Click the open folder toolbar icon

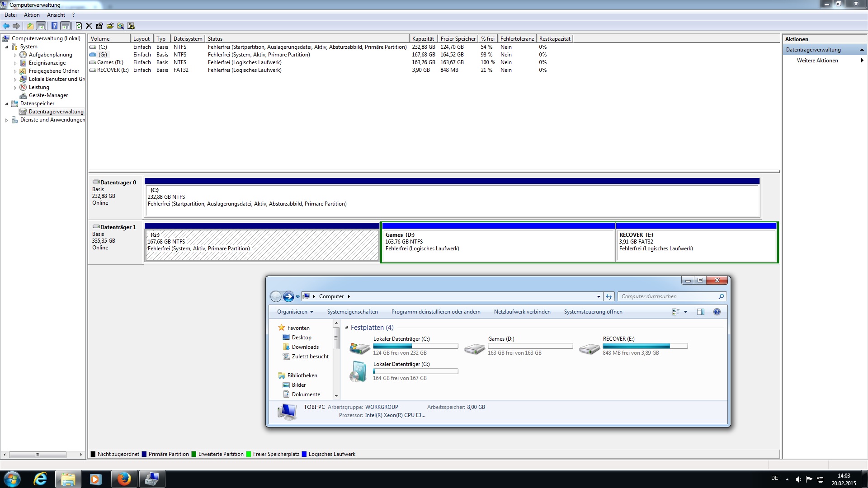110,26
